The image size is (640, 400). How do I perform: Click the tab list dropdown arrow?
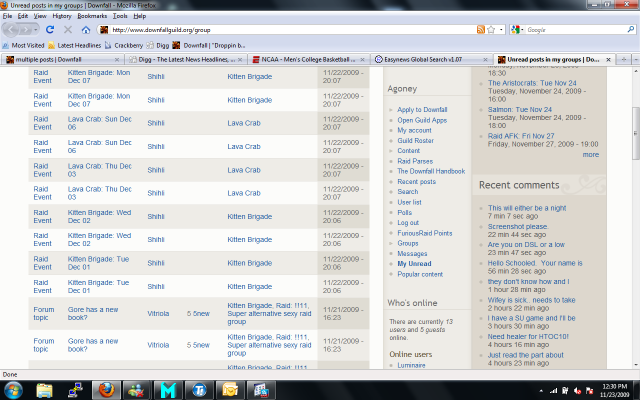coord(636,60)
